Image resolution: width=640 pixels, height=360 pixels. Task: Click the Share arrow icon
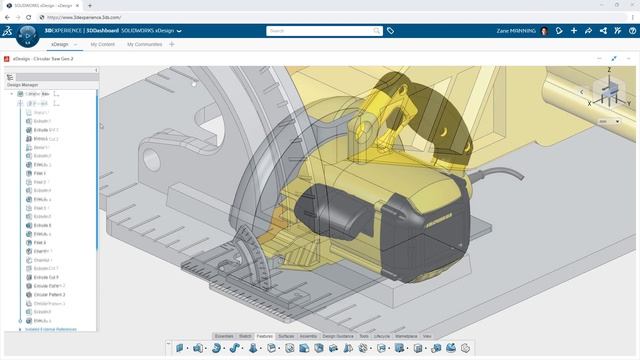click(589, 31)
